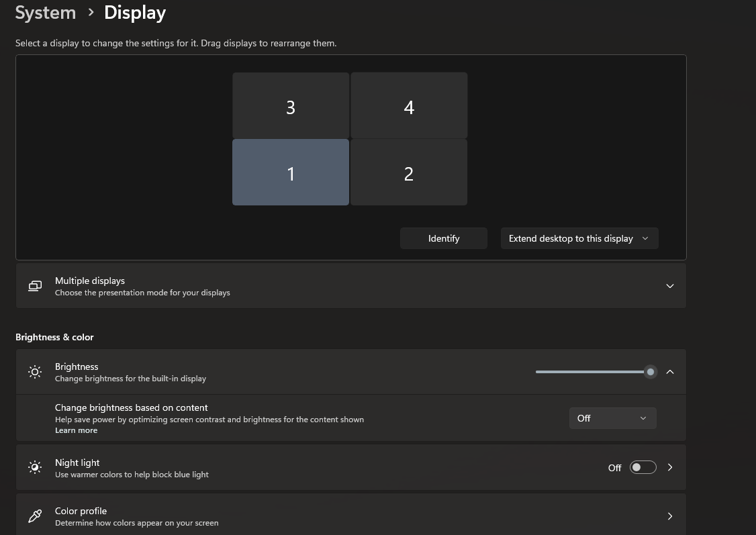
Task: Click the Night light icon
Action: tap(35, 467)
